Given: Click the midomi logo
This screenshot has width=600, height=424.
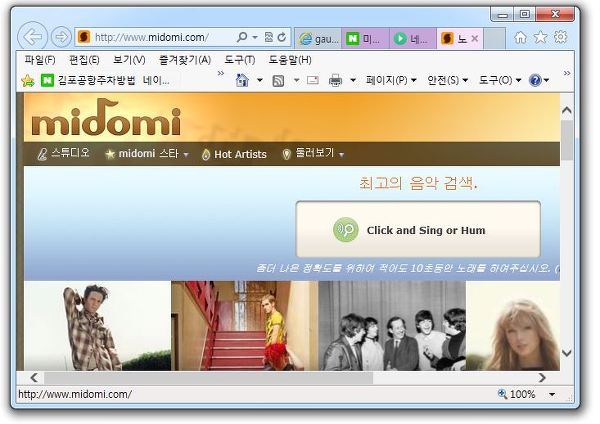Looking at the screenshot, I should pyautogui.click(x=106, y=117).
